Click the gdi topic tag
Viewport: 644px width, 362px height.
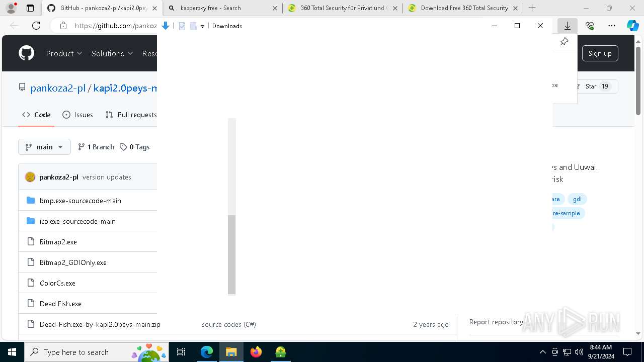(577, 199)
